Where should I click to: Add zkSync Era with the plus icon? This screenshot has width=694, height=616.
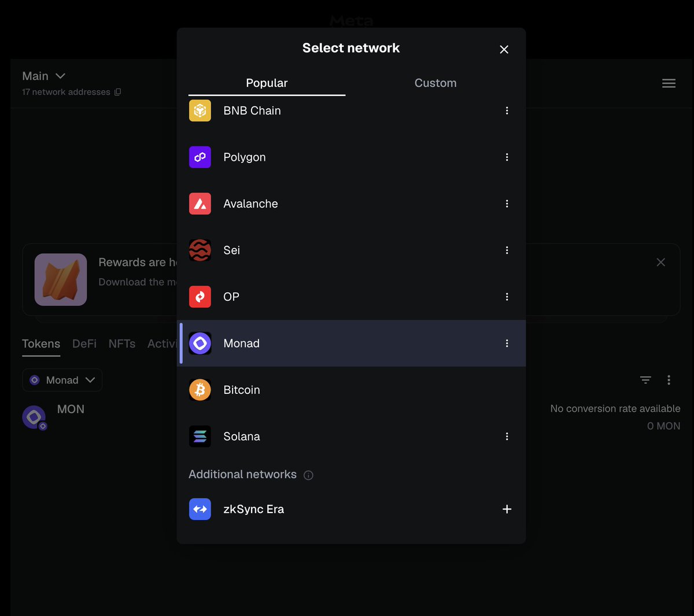[x=507, y=510]
